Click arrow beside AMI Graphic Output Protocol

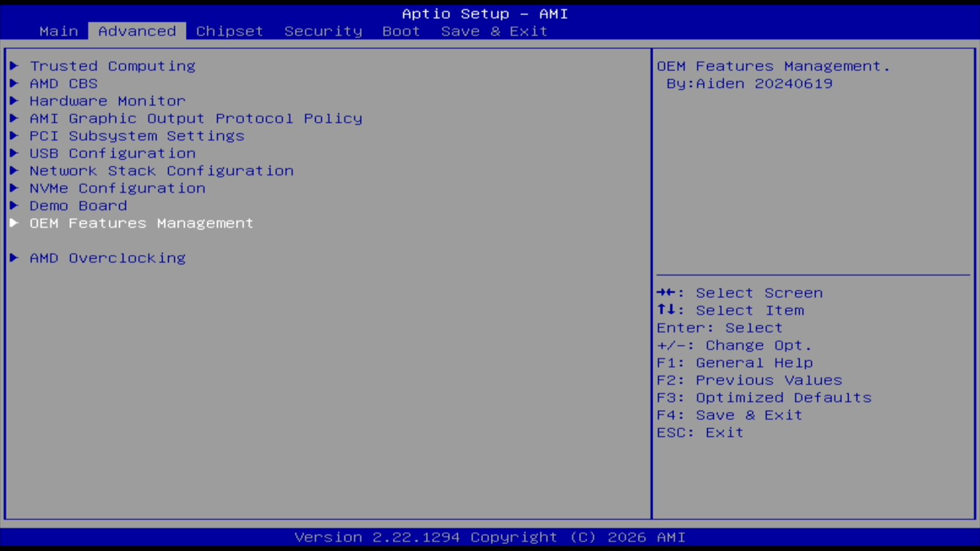coord(15,118)
